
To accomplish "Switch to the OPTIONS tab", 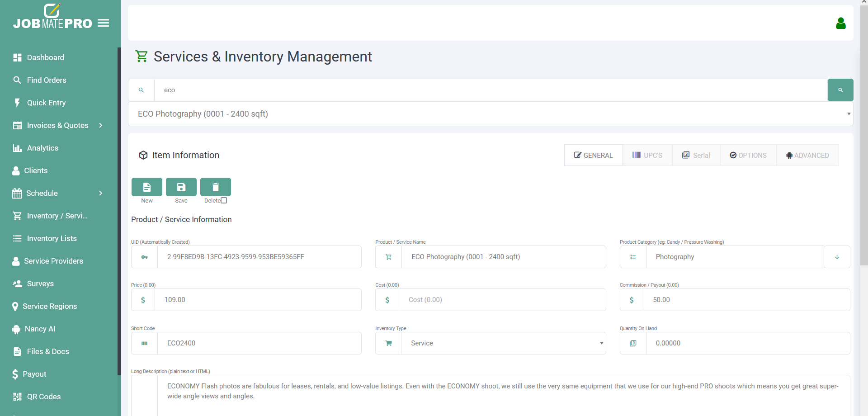I will (748, 155).
